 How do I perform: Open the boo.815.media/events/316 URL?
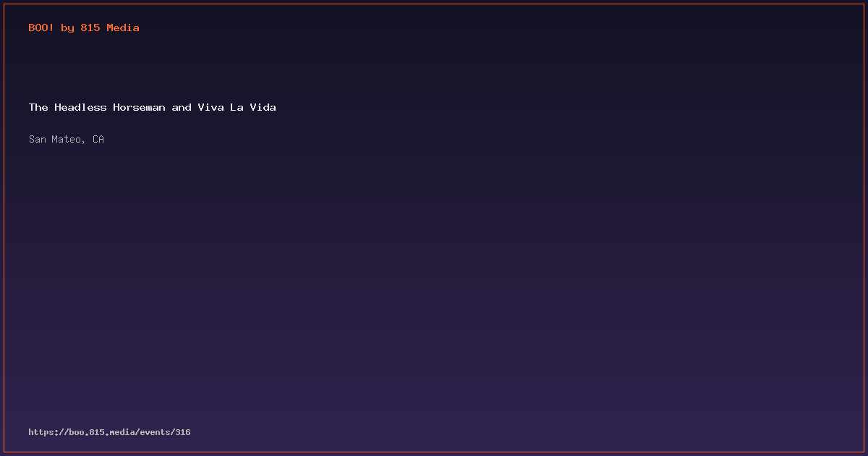click(109, 432)
